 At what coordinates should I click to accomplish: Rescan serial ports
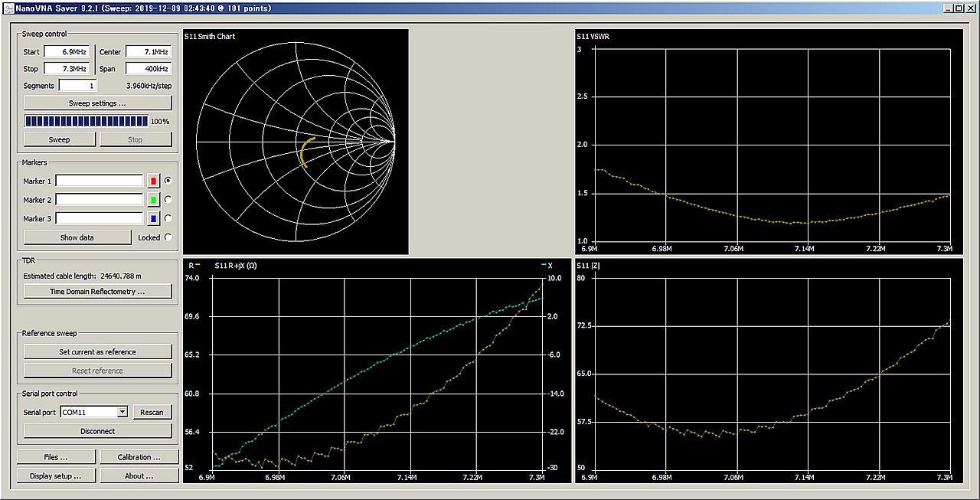[x=152, y=412]
